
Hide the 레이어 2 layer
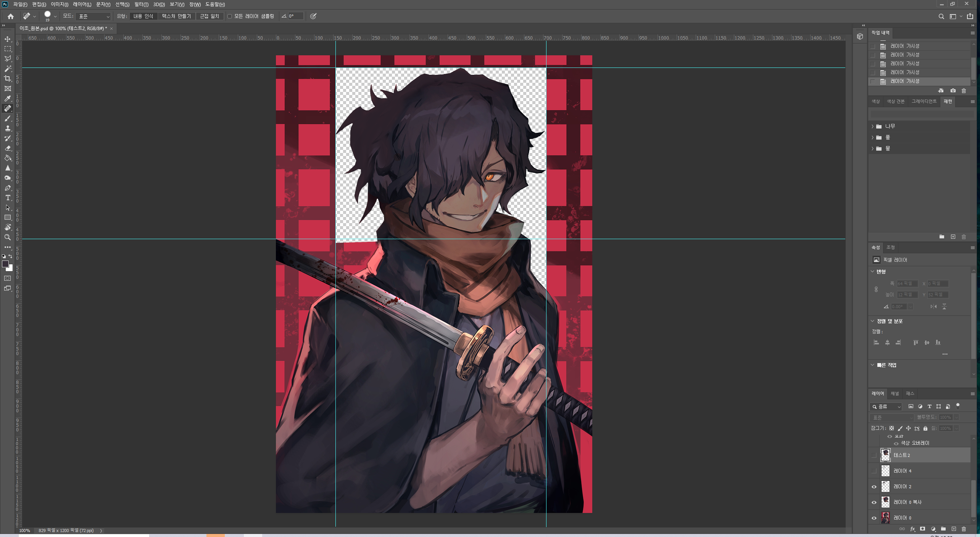(874, 487)
